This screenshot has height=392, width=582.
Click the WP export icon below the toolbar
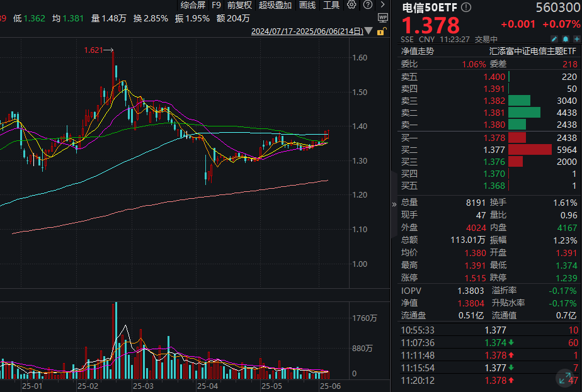(382, 17)
